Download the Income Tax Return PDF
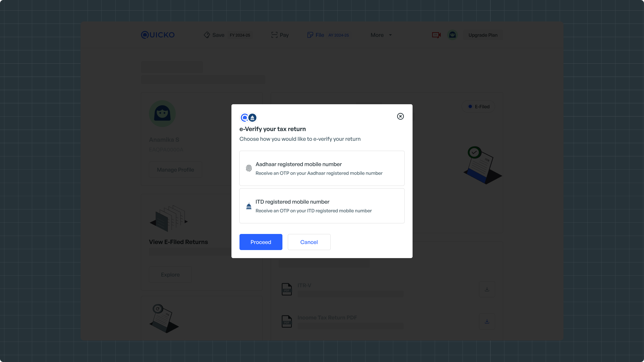Screen dimensions: 644x362 click(487, 321)
